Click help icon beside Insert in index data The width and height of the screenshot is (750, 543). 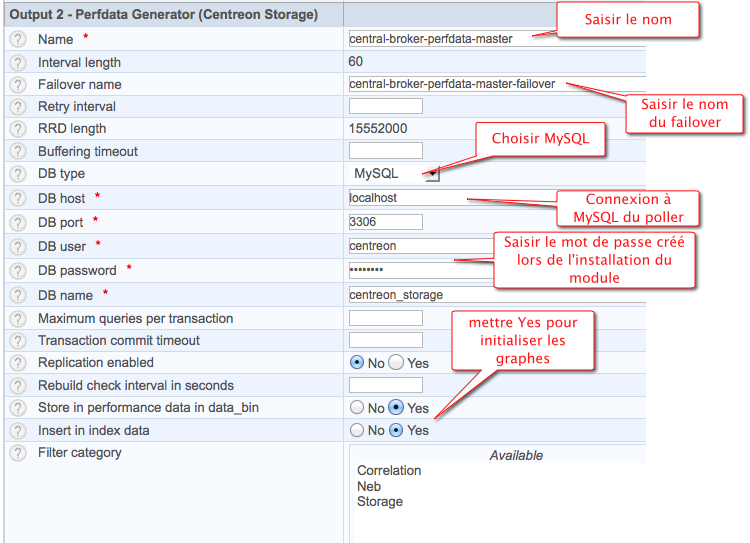(x=18, y=430)
